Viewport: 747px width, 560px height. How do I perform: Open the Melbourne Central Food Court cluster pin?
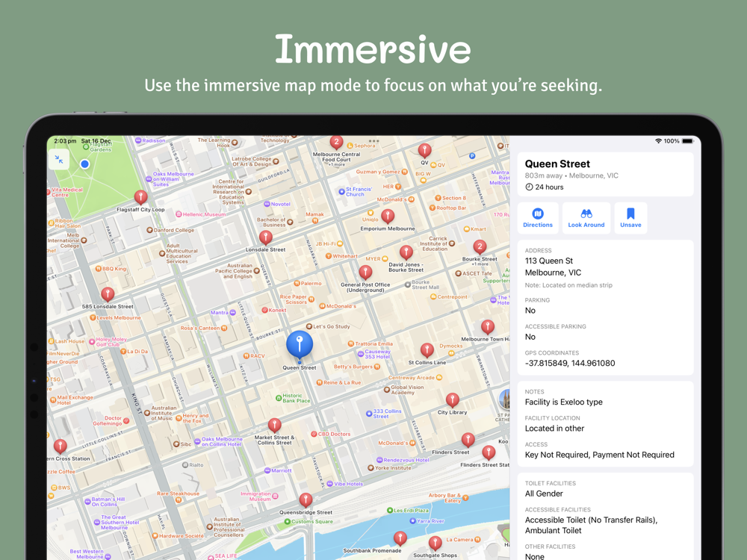(x=336, y=142)
